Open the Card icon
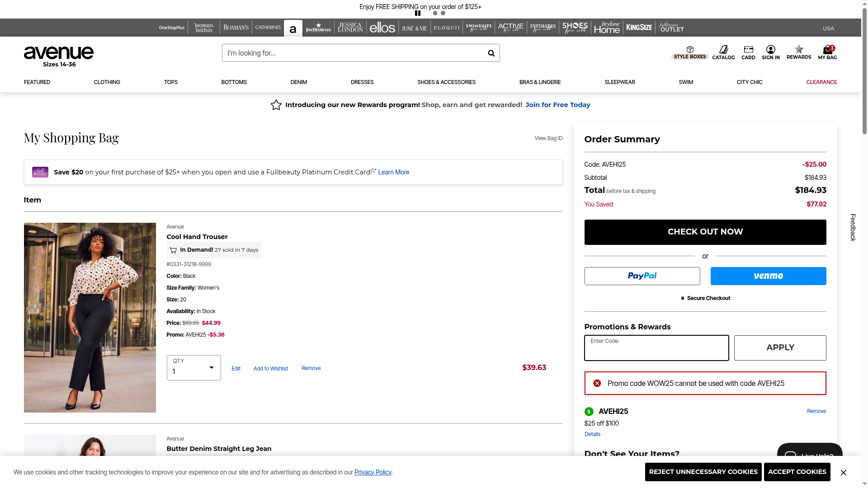The image size is (868, 488). pos(748,52)
